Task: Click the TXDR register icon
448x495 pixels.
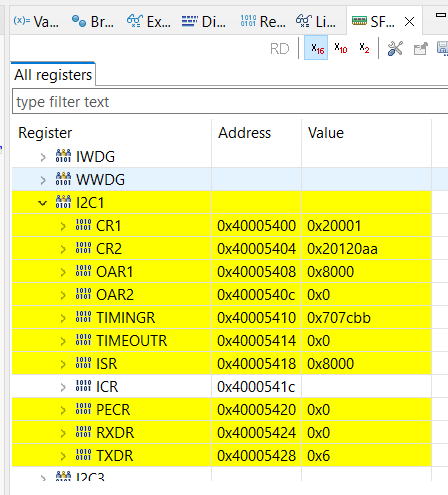Action: tap(83, 455)
